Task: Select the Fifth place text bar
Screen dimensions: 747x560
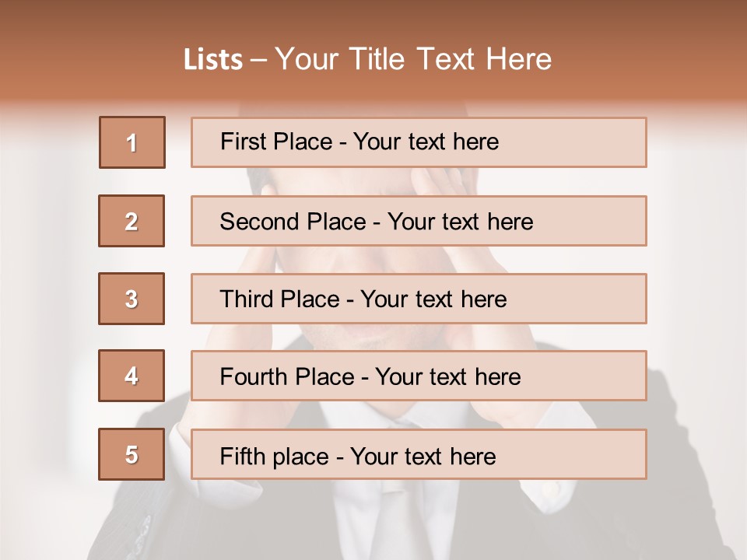Action: click(419, 454)
